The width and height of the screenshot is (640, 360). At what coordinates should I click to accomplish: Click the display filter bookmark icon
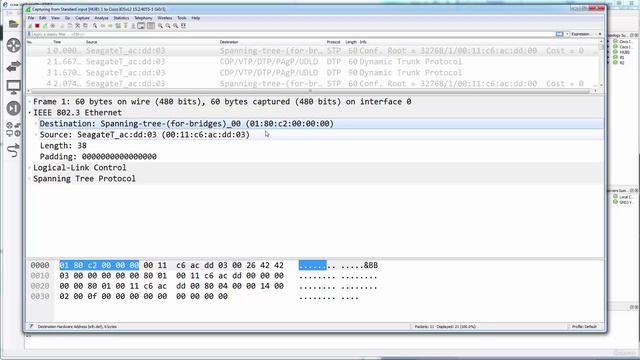(x=29, y=34)
